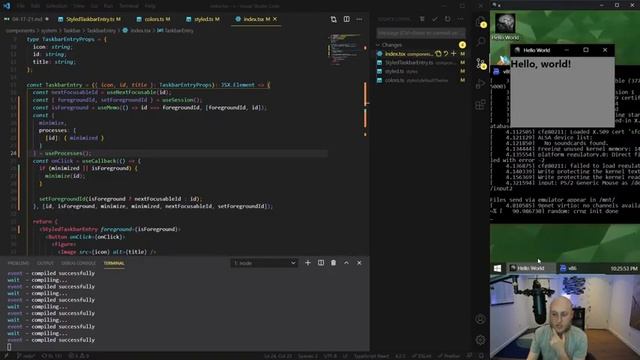Split the terminal panel
Image resolution: width=640 pixels, height=360 pixels.
coord(321,263)
